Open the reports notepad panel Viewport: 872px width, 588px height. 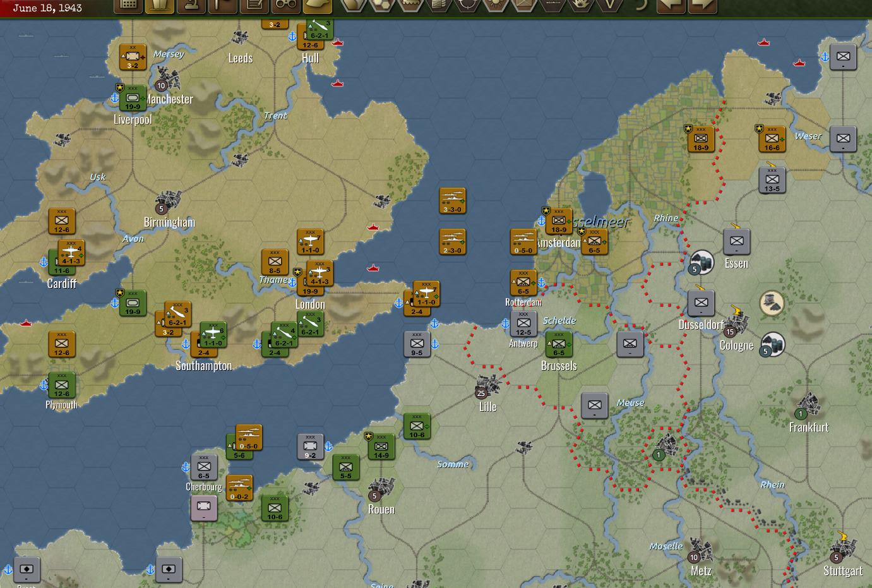(254, 6)
